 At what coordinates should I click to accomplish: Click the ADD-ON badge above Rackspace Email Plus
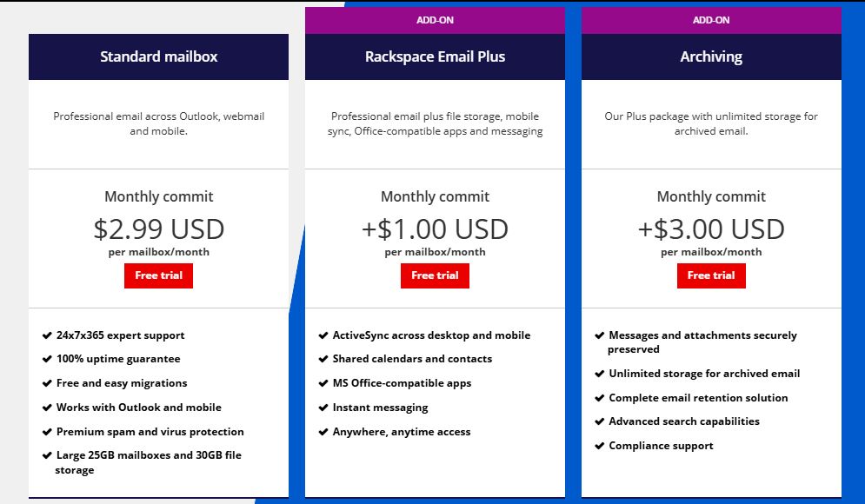point(435,20)
